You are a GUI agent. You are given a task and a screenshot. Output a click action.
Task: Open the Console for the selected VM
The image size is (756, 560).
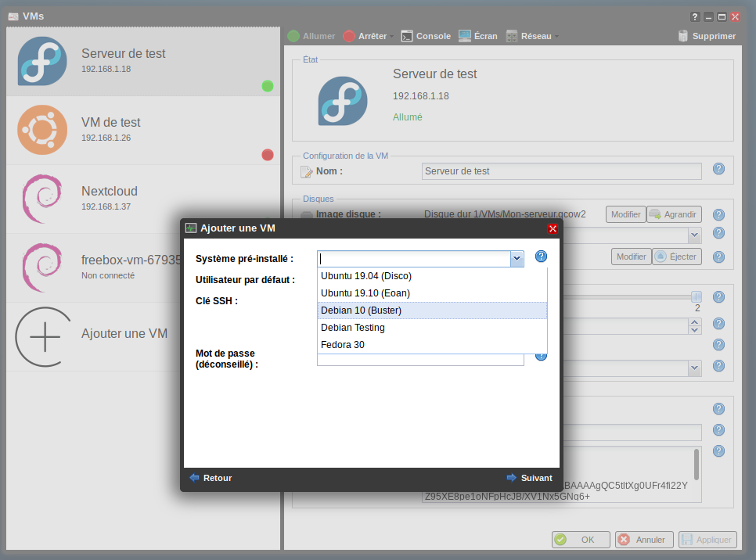(425, 35)
